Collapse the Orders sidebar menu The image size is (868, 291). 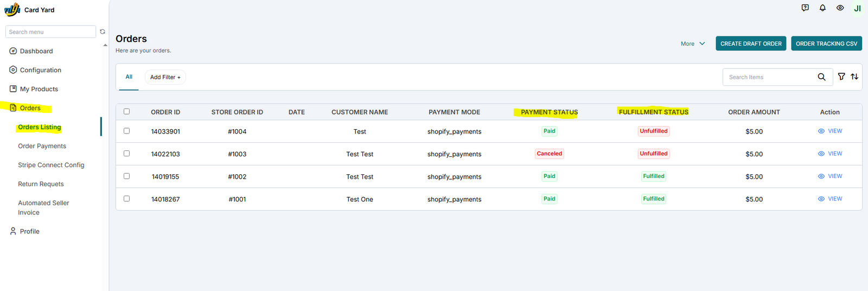[x=30, y=108]
